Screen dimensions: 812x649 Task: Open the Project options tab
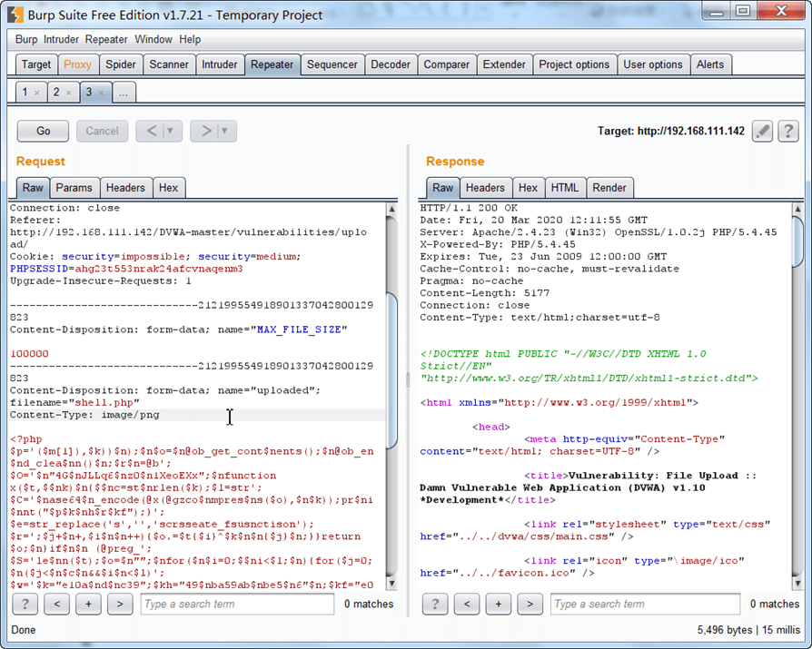tap(574, 64)
